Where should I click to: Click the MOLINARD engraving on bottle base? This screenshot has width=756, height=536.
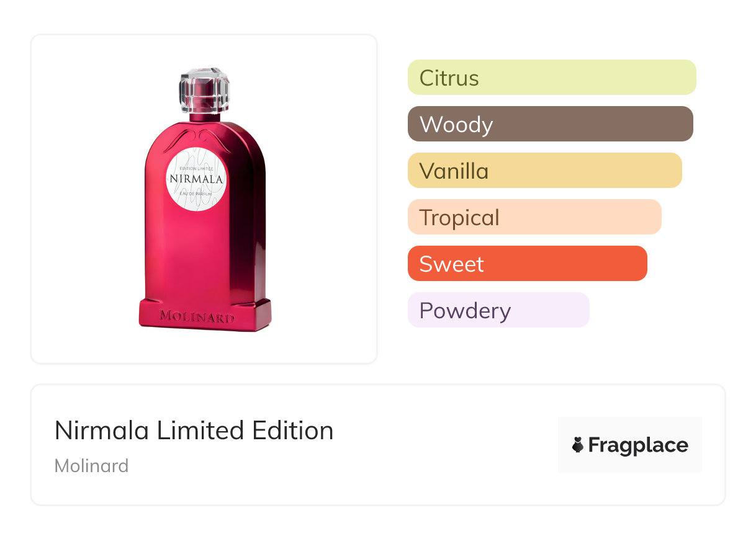[x=197, y=317]
